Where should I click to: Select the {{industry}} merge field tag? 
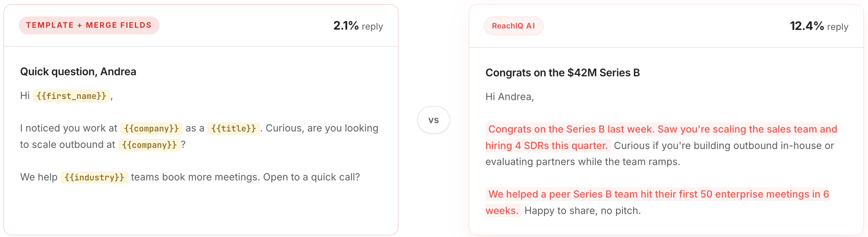click(94, 177)
